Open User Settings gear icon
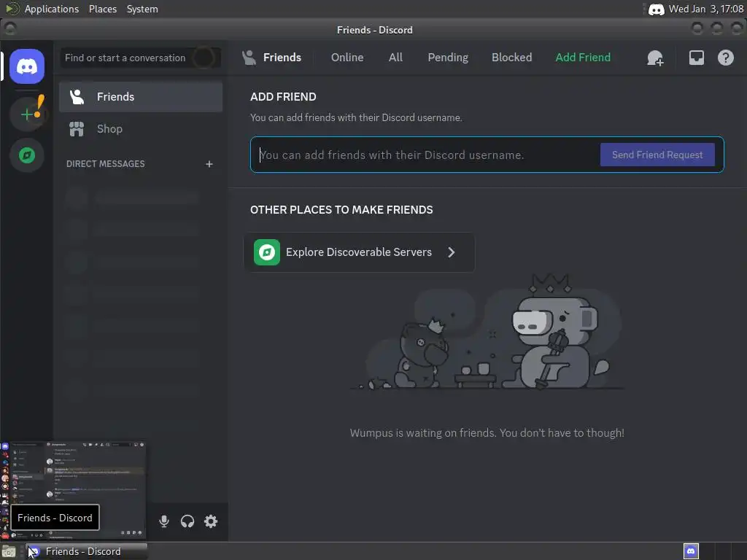Screen dimensions: 747x560 211,521
